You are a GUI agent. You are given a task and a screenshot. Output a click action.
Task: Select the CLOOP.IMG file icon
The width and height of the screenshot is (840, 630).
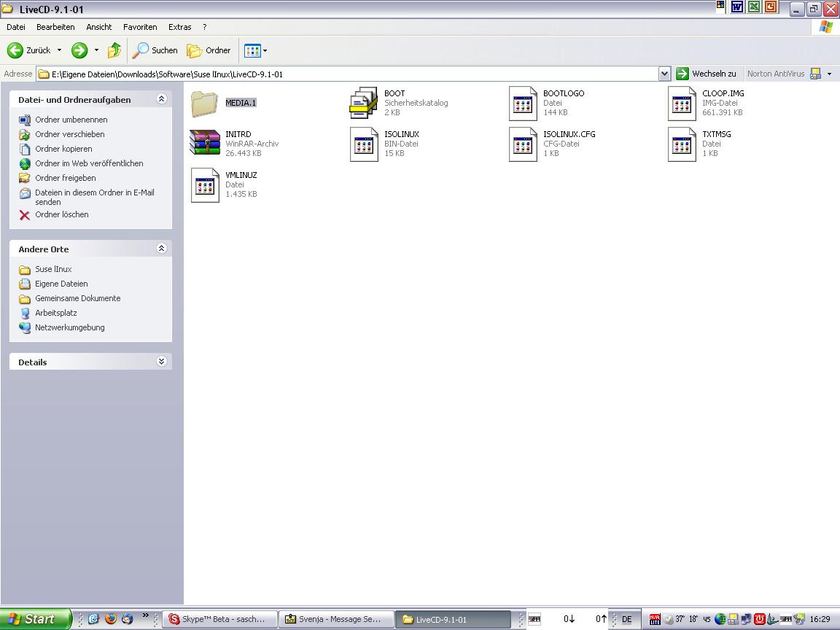click(682, 104)
